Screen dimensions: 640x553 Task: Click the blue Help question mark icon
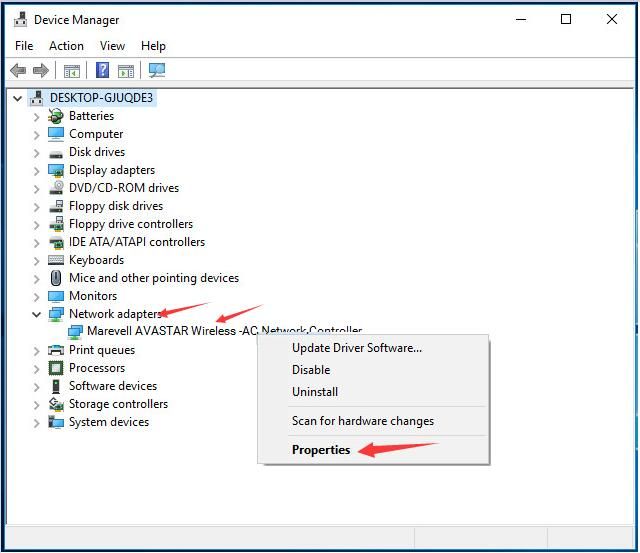click(x=102, y=70)
